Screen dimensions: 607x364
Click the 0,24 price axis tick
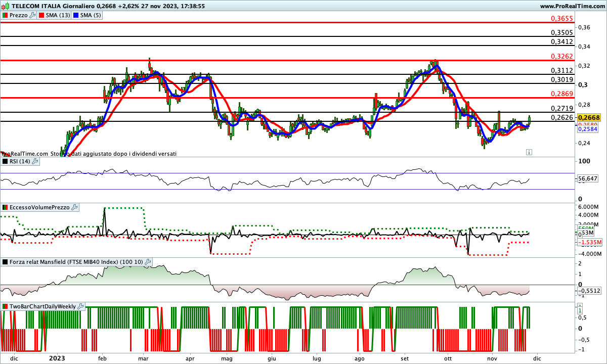[585, 143]
